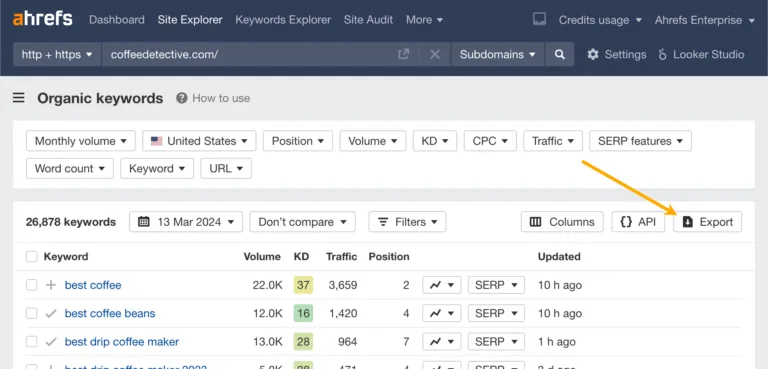The height and width of the screenshot is (369, 768).
Task: Open SERP dropdown for best coffee beans
Action: 496,314
